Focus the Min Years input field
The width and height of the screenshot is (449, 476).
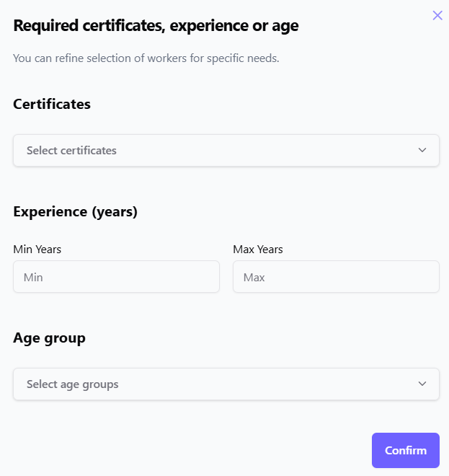[116, 277]
